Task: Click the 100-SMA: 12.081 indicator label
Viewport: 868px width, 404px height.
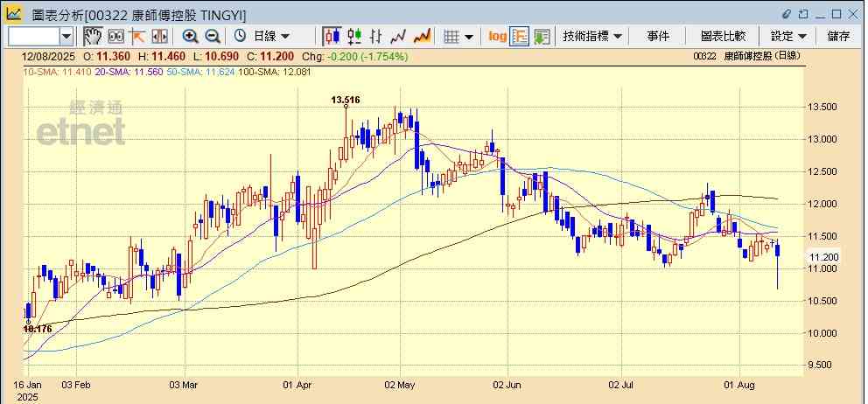Action: click(x=275, y=72)
